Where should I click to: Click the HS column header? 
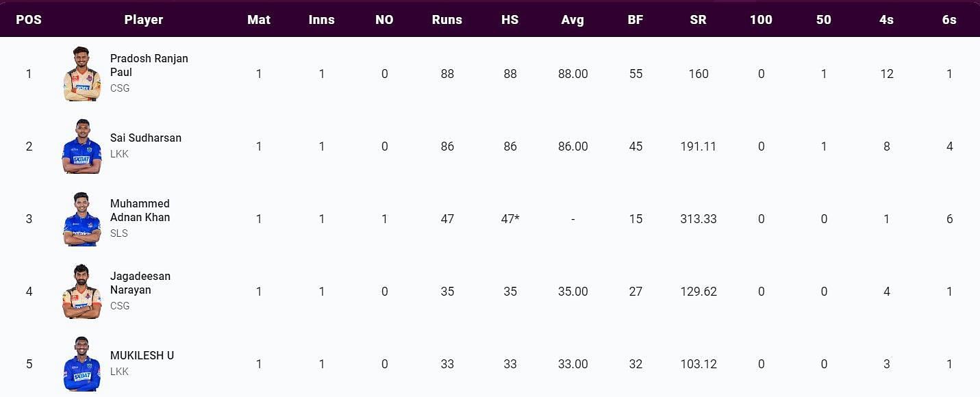[510, 20]
